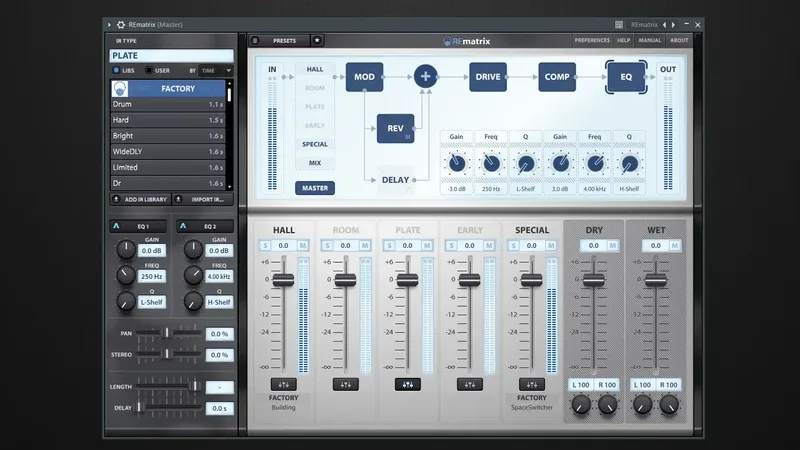Image resolution: width=800 pixels, height=450 pixels.
Task: Mute the SPECIAL channel
Action: (x=551, y=246)
